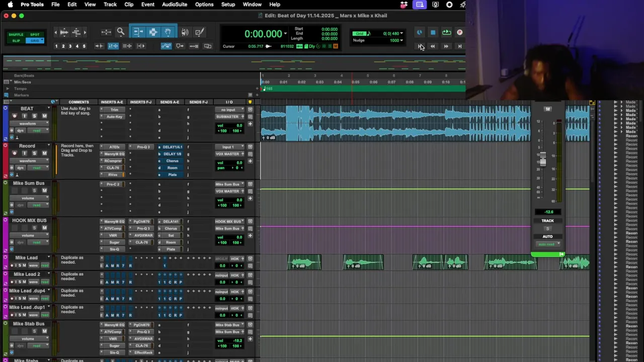
Task: Open main counter time format dropdown
Action: (x=285, y=34)
